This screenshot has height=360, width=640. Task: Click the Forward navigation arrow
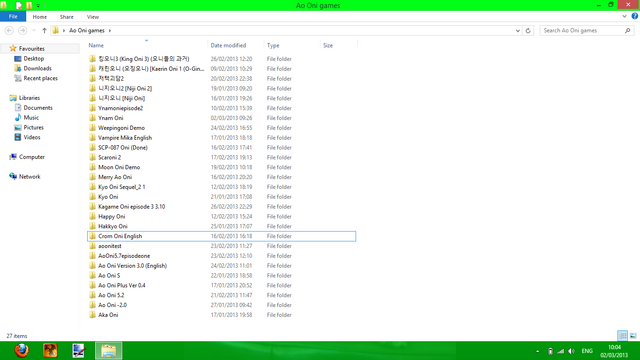pos(22,31)
